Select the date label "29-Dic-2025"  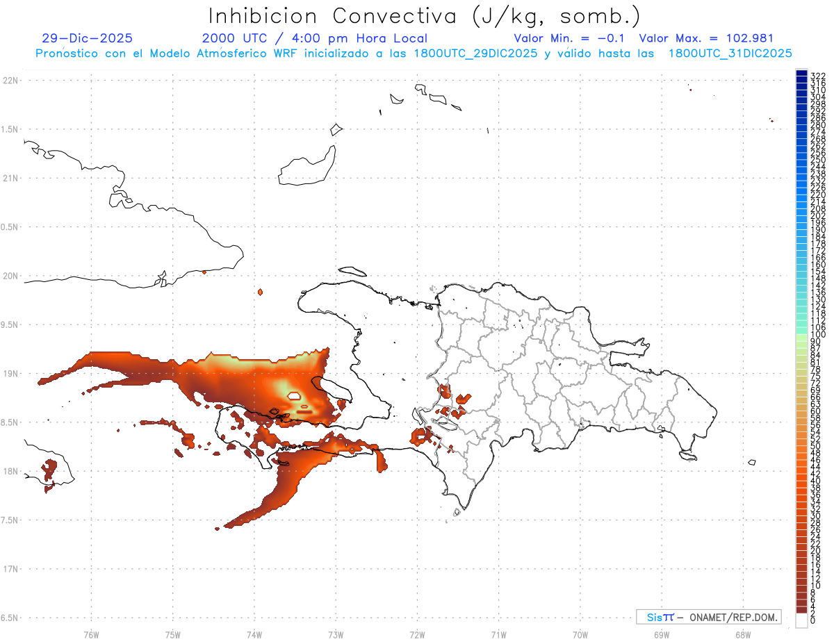pos(87,39)
